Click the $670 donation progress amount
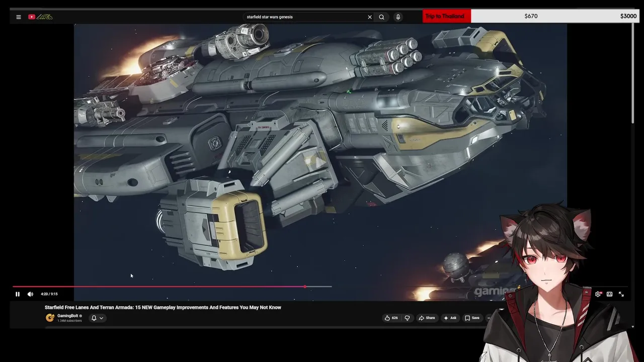 click(531, 16)
